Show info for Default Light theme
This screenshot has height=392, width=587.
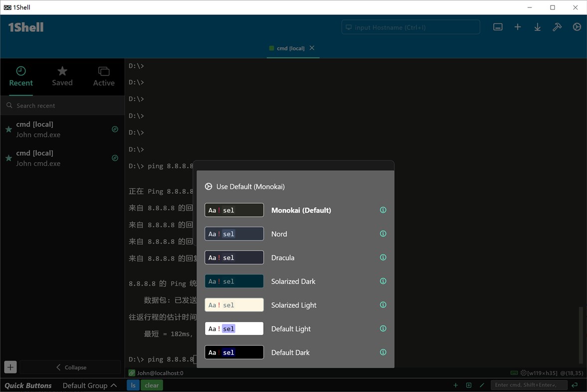(x=383, y=328)
